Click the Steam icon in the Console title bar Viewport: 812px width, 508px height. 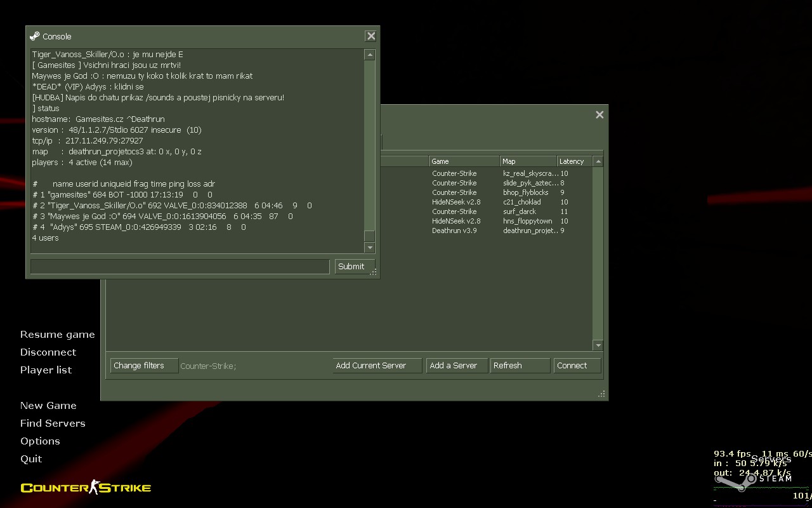tap(34, 36)
